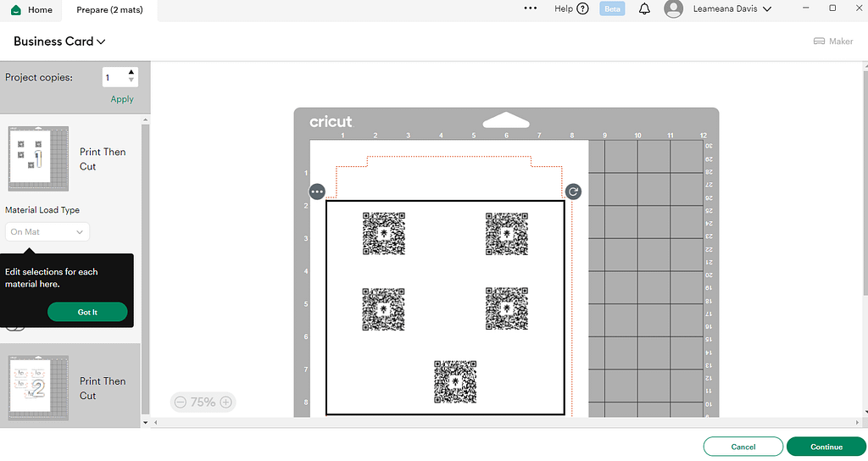Zoom out with the minus icon
The width and height of the screenshot is (868, 461).
179,403
